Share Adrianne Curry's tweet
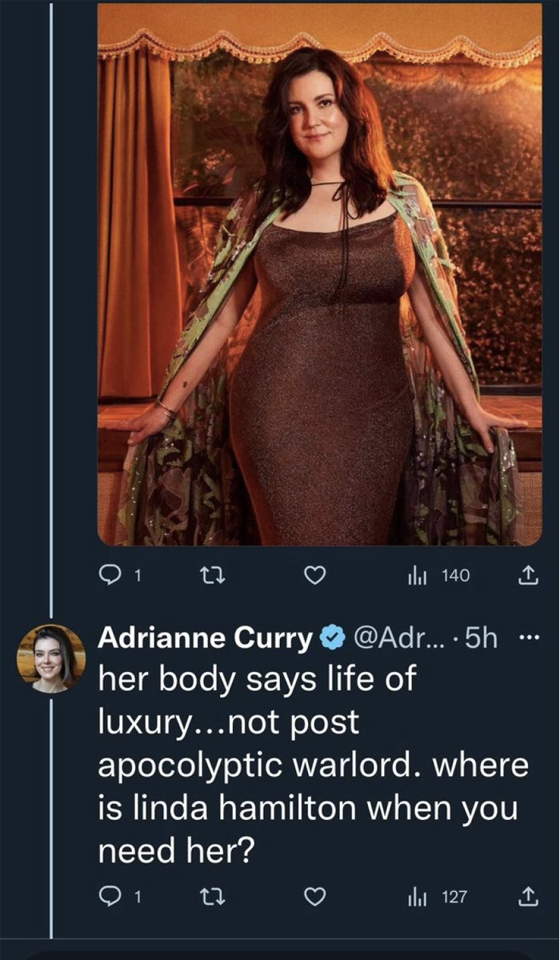 [528, 898]
